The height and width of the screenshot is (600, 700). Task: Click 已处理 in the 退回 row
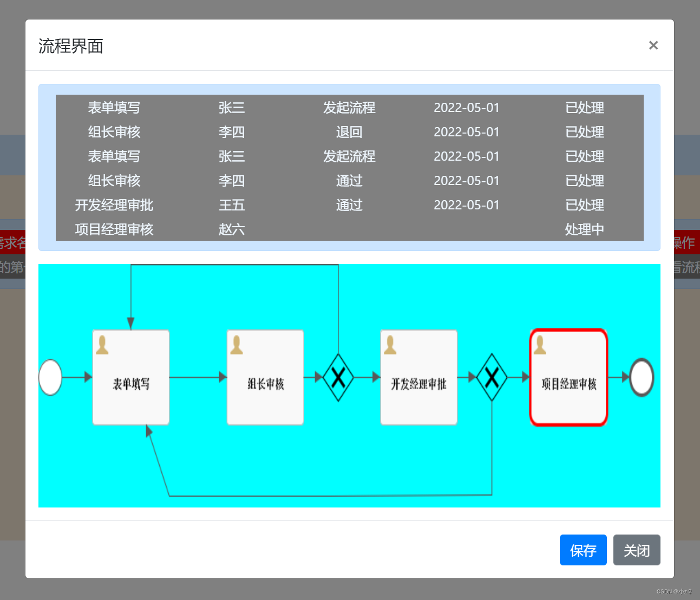tap(585, 132)
